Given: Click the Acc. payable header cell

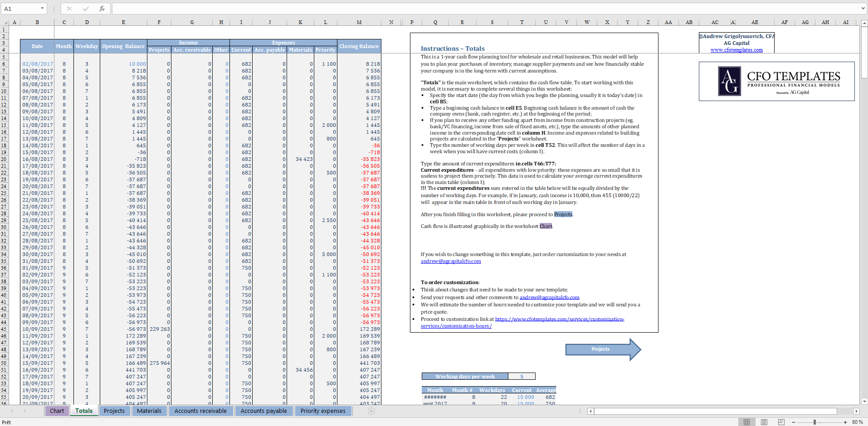Looking at the screenshot, I should point(270,50).
